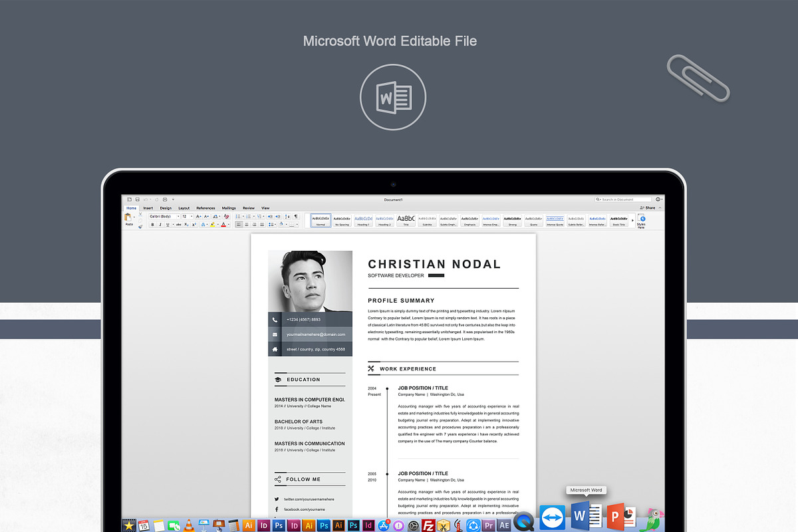Apply strikethrough with the abc icon

(x=178, y=225)
